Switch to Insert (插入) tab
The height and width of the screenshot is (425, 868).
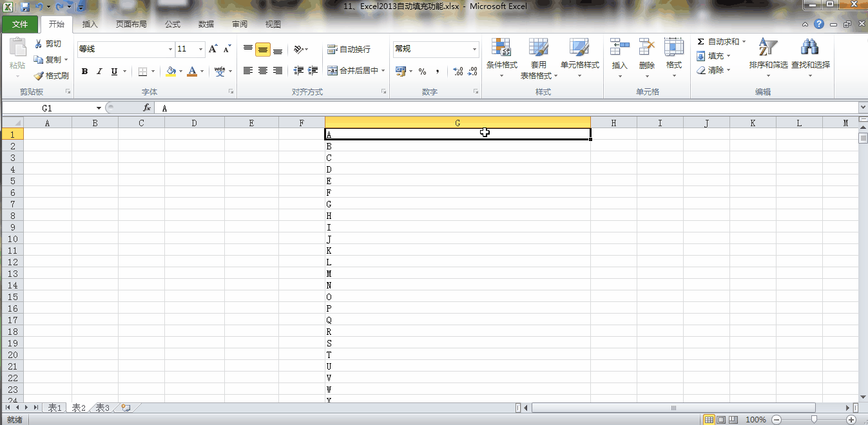pyautogui.click(x=90, y=24)
